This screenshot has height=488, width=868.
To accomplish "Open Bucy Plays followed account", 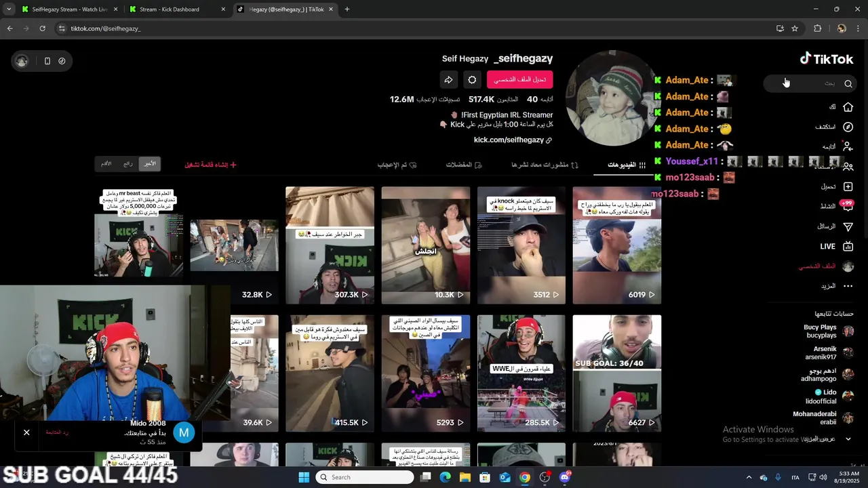I will (x=828, y=331).
